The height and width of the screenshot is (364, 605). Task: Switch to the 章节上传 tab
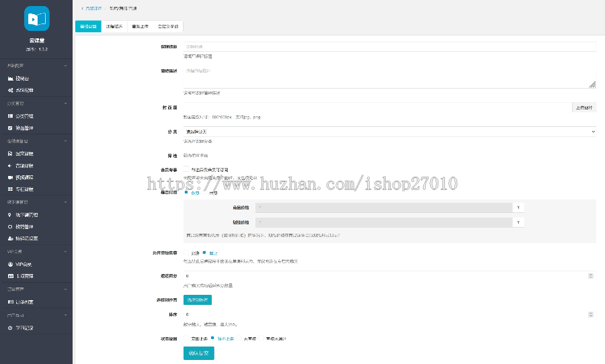point(140,26)
